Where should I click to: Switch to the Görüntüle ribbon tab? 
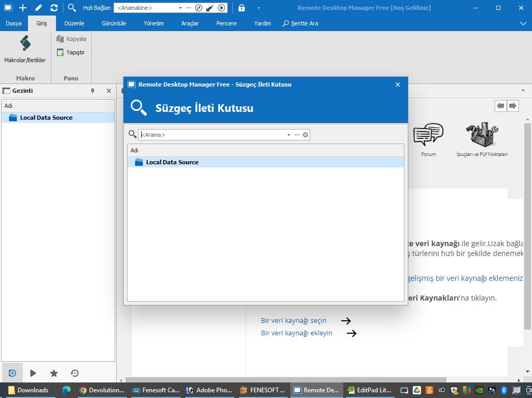coord(114,23)
